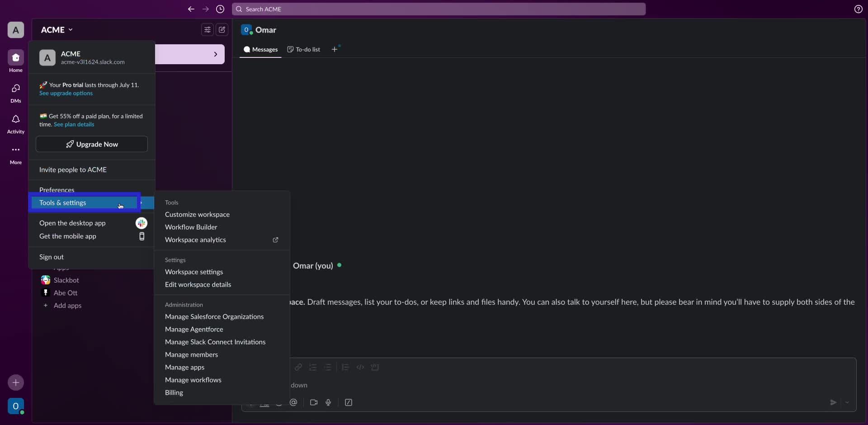Apply ordered list formatting

313,367
